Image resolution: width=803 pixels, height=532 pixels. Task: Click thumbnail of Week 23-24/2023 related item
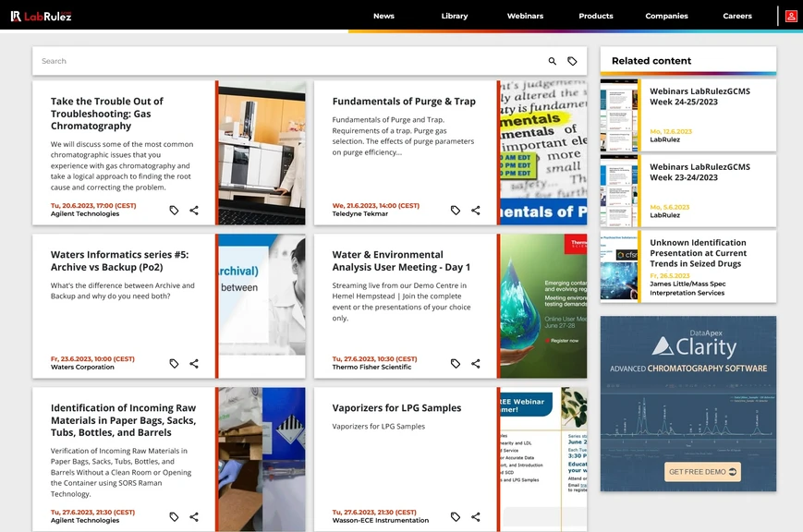[619, 191]
